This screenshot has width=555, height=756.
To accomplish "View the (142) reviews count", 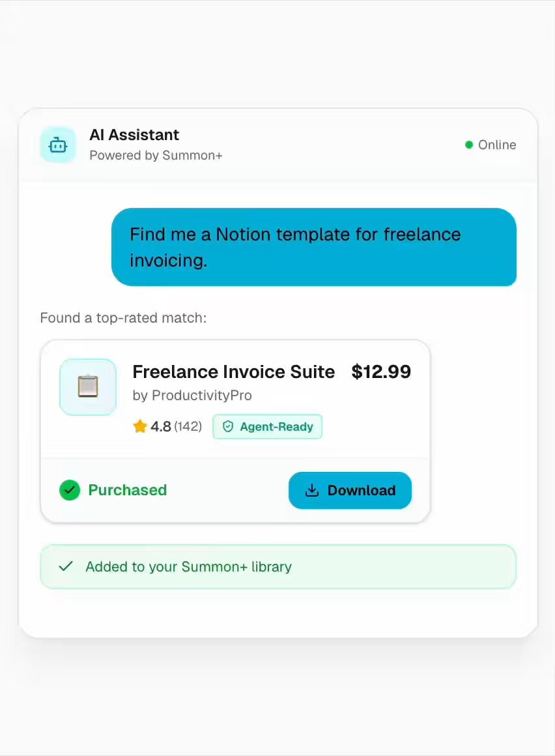I will coord(188,426).
